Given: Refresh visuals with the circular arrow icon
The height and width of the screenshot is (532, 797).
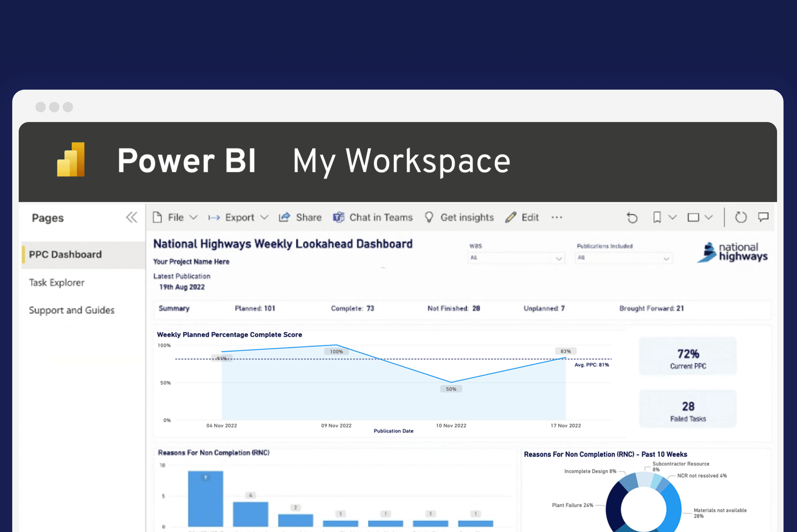Looking at the screenshot, I should [x=740, y=217].
